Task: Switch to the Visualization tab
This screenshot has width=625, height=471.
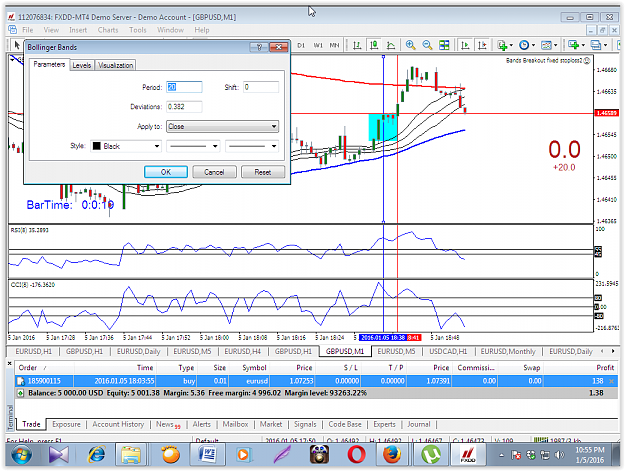Action: point(115,65)
